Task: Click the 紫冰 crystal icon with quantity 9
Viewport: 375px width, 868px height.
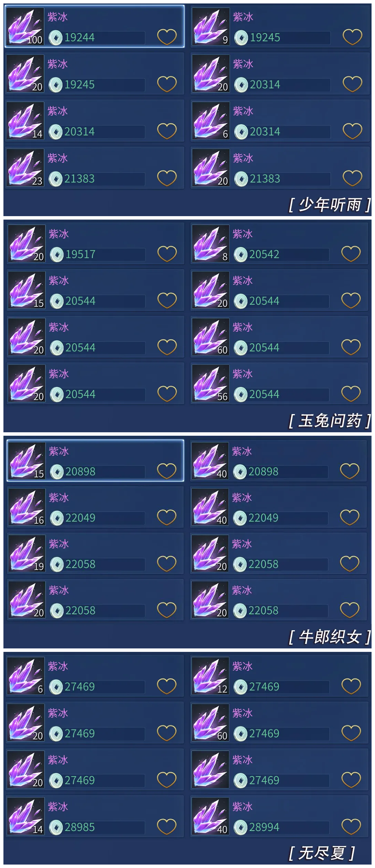Action: [x=211, y=26]
